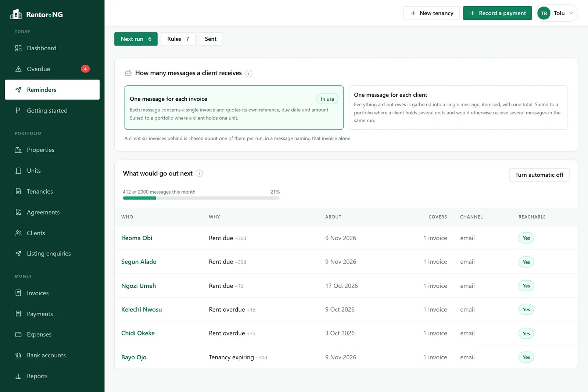Open client Ifeoma Obi
This screenshot has width=588, height=392.
point(137,238)
